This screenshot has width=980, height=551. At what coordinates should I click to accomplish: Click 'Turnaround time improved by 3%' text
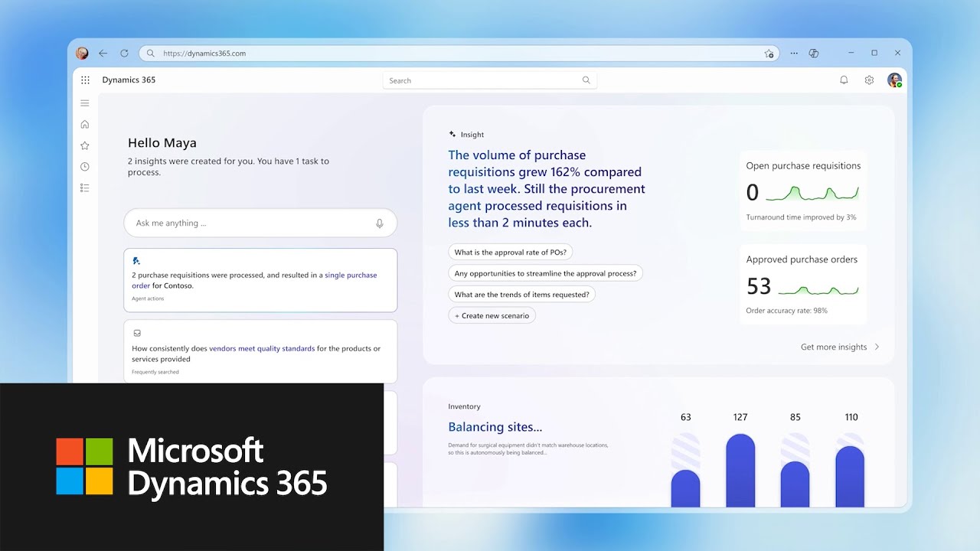[x=801, y=217]
